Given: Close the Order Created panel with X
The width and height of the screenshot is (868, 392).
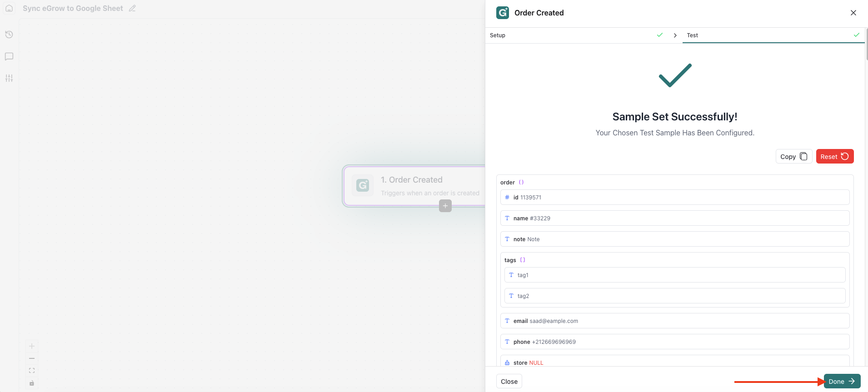Looking at the screenshot, I should (x=853, y=13).
